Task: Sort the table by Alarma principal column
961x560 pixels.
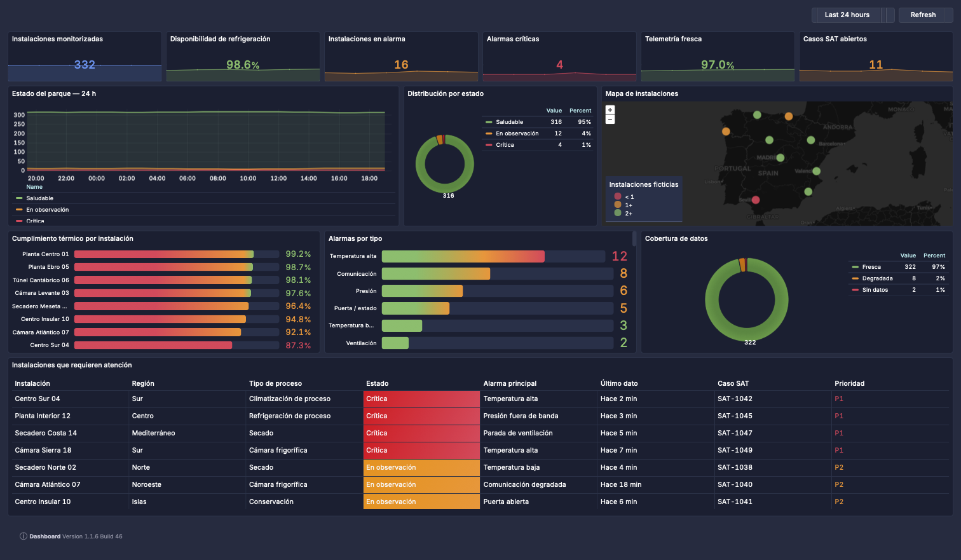Action: pyautogui.click(x=510, y=383)
